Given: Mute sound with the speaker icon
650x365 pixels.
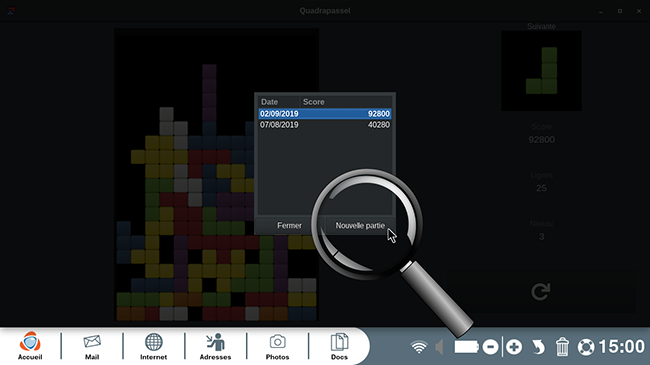Looking at the screenshot, I should click(439, 347).
